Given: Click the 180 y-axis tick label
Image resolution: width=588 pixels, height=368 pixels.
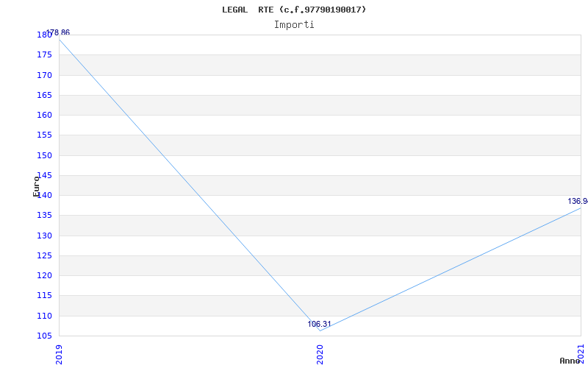Looking at the screenshot, I should point(44,35).
